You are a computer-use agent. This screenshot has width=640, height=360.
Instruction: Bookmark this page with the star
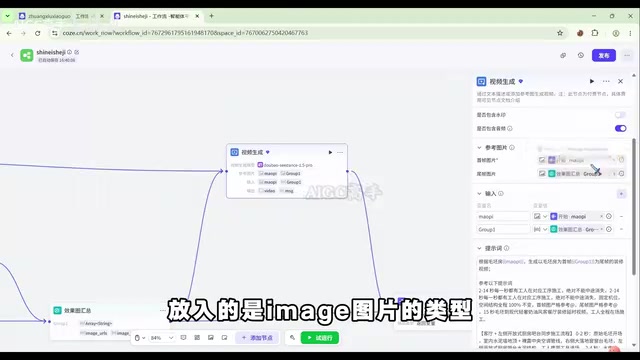click(x=560, y=33)
